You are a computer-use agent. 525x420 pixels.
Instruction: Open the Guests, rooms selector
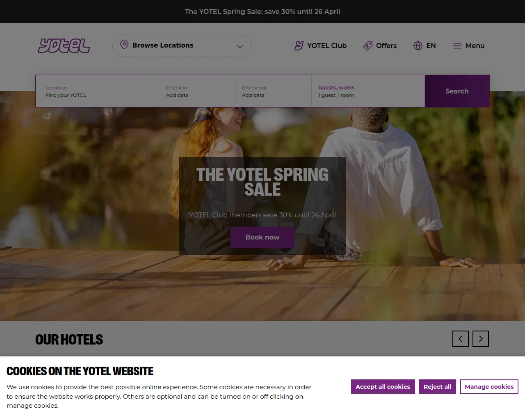pos(368,91)
